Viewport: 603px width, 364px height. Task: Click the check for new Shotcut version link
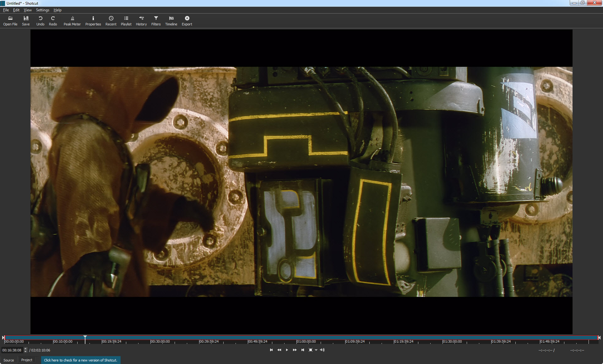pyautogui.click(x=80, y=360)
